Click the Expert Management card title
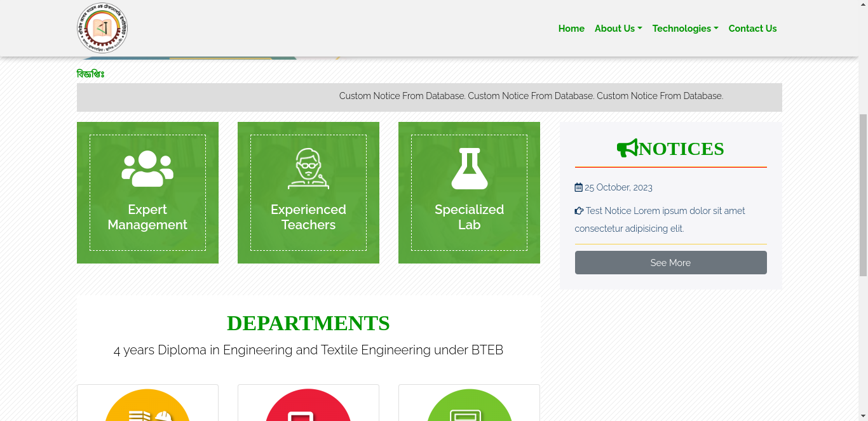 coord(147,217)
